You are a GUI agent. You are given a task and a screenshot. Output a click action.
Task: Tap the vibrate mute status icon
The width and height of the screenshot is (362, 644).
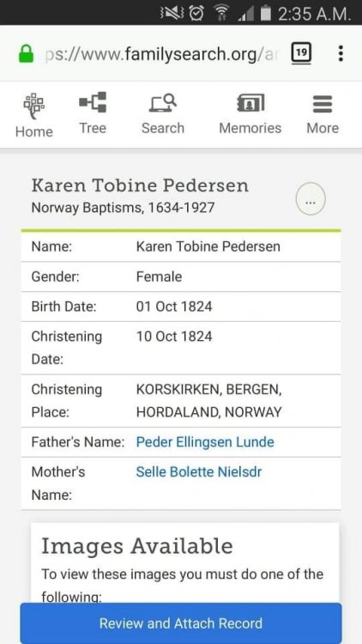[x=172, y=14]
